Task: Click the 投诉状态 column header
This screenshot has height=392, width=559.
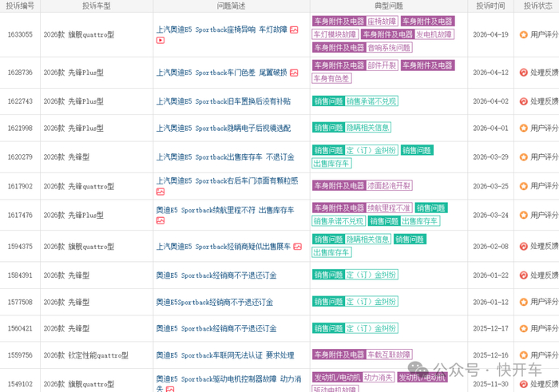Action: [538, 6]
